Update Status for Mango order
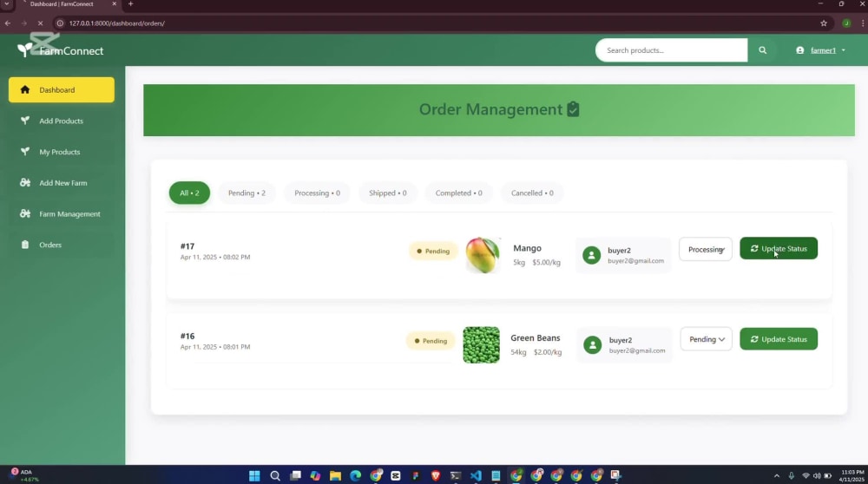 pyautogui.click(x=779, y=248)
